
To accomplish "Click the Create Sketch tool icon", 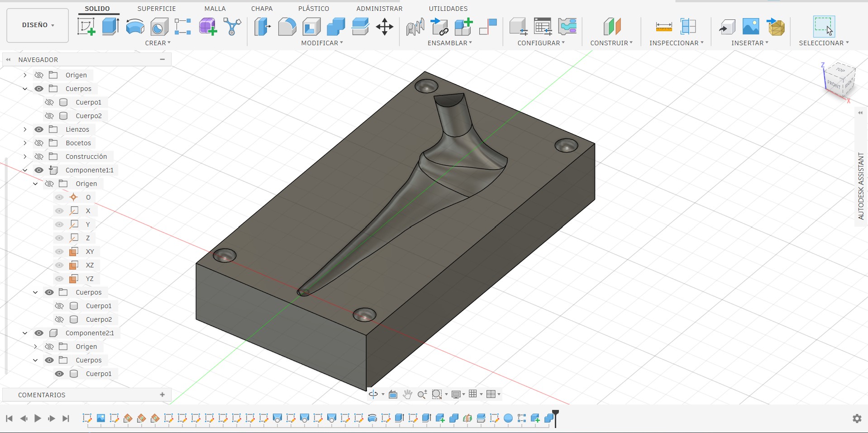I will (86, 27).
